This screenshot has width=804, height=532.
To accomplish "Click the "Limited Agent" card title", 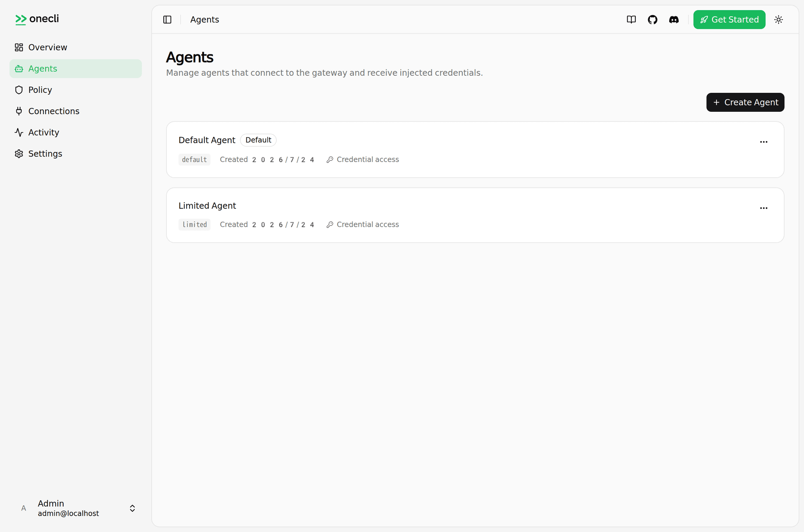I will click(x=207, y=206).
